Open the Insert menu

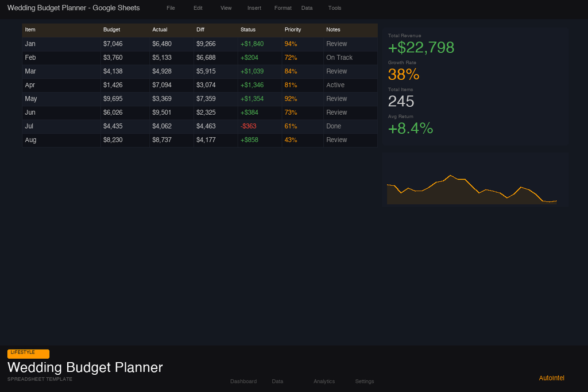coord(254,8)
